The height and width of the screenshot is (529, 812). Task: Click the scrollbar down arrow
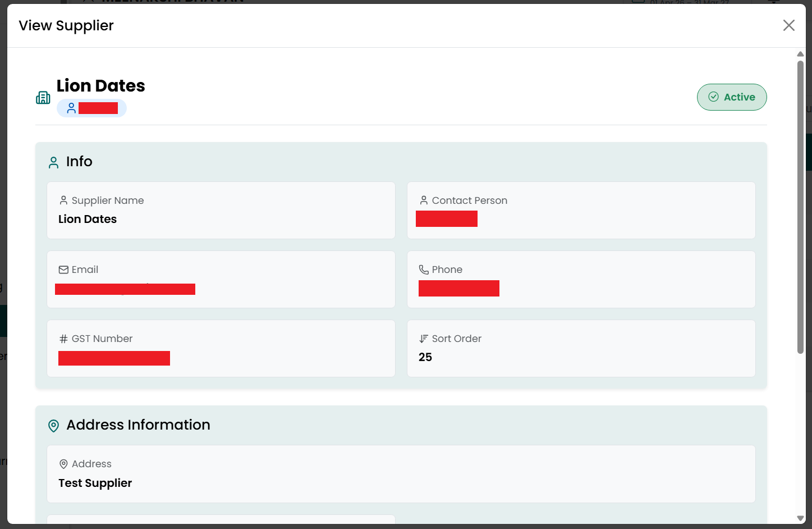pyautogui.click(x=800, y=518)
